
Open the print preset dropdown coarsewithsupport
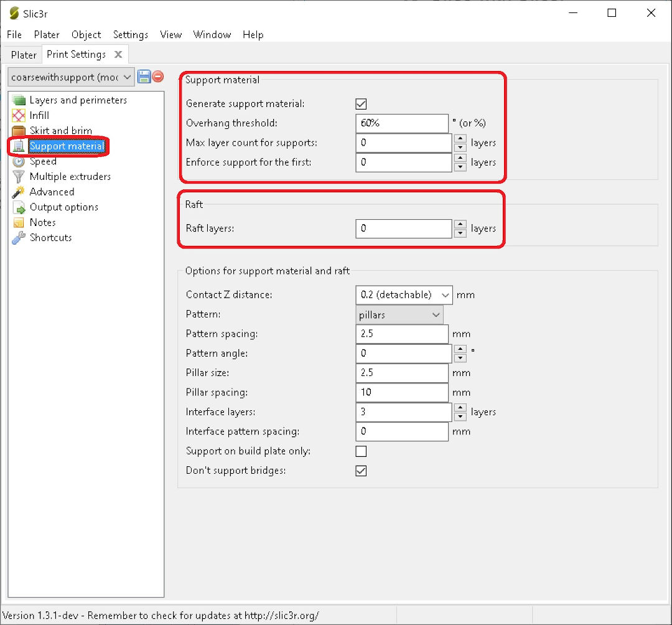tap(71, 77)
